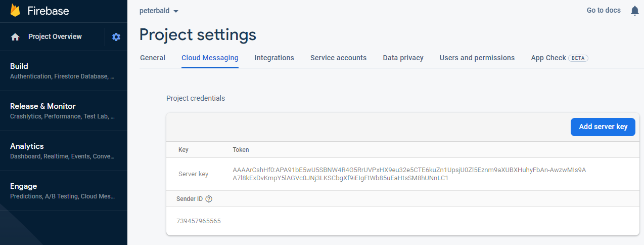Screen dimensions: 644x245
Task: Expand the Analytics sidebar section
Action: pos(64,151)
